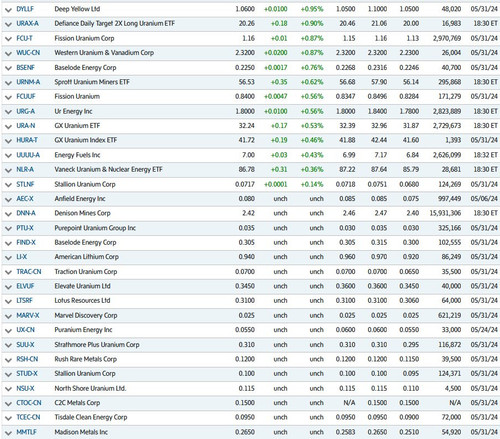Select Strathmore Plus Uranium Corp name
500x439 pixels.
pos(97,345)
